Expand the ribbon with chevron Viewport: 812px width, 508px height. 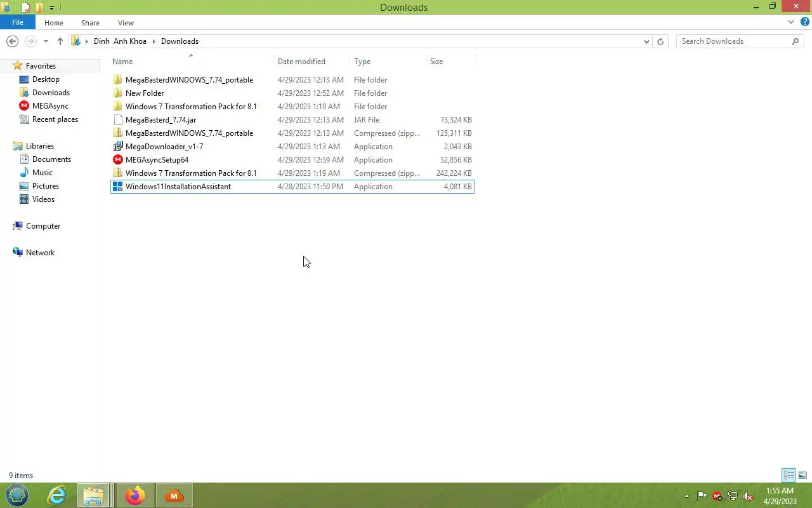coord(791,22)
